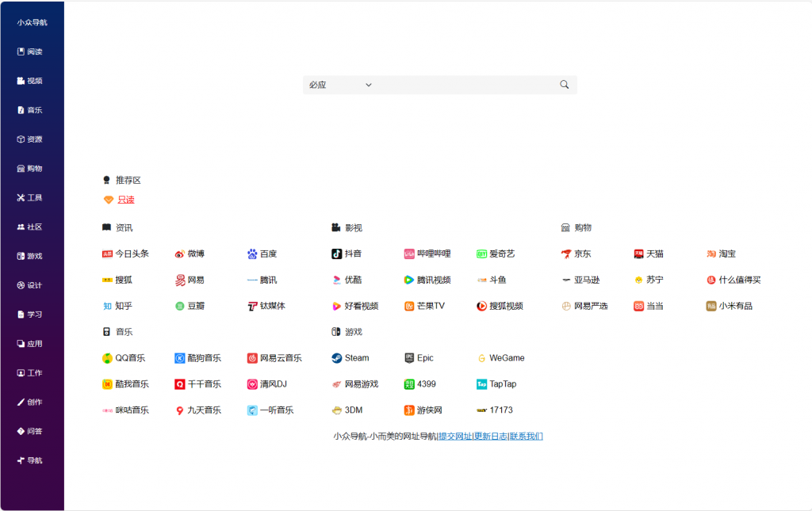This screenshot has width=812, height=511.
Task: Go to 苏宁 link
Action: 649,280
